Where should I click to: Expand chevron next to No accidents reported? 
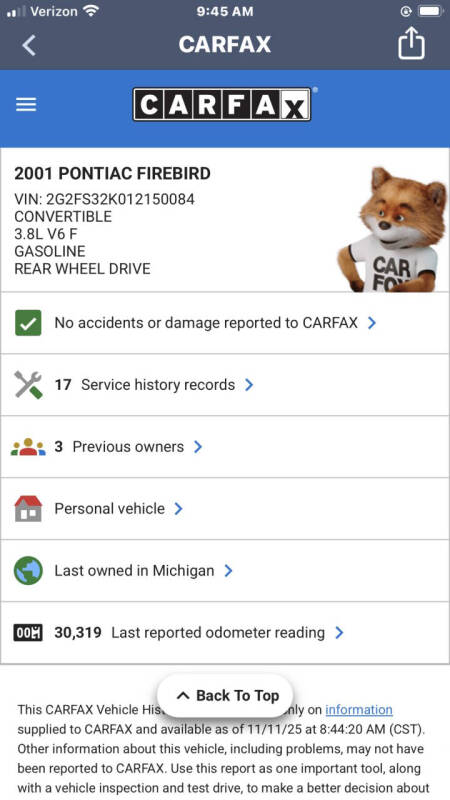[x=372, y=323]
